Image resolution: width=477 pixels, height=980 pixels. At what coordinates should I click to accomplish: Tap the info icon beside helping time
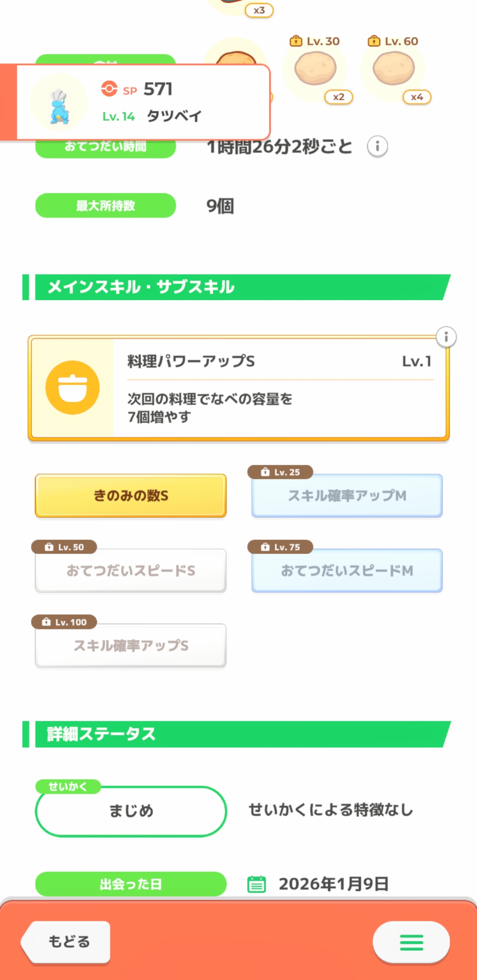tap(377, 146)
